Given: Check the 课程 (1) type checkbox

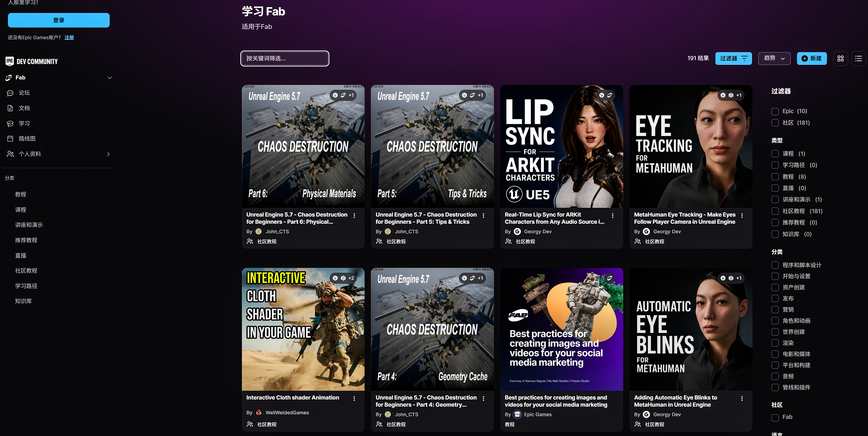Looking at the screenshot, I should pyautogui.click(x=775, y=154).
